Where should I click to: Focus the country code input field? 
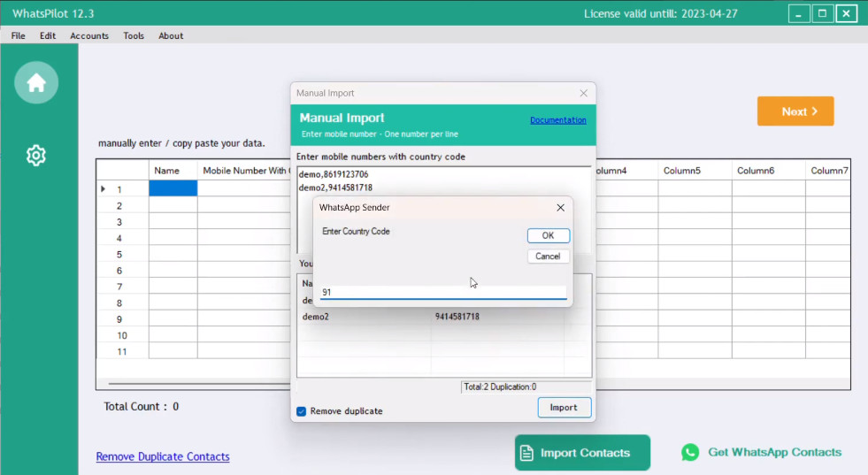443,292
